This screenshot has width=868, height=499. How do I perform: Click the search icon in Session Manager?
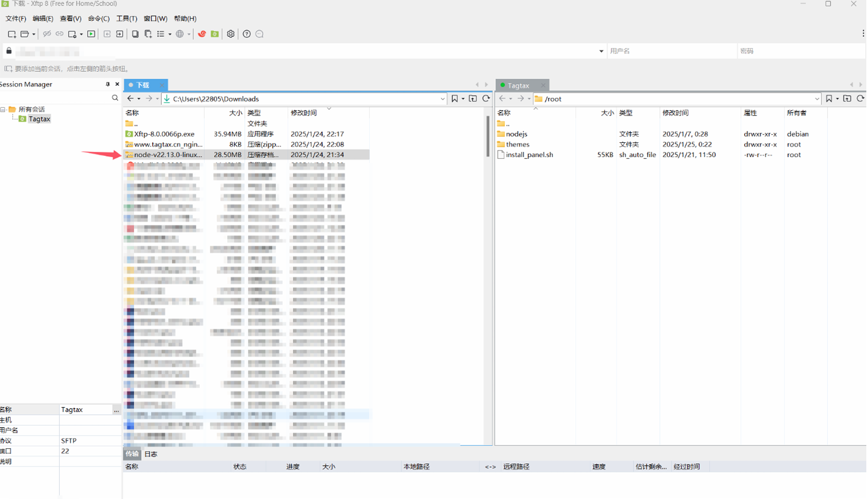[x=115, y=98]
